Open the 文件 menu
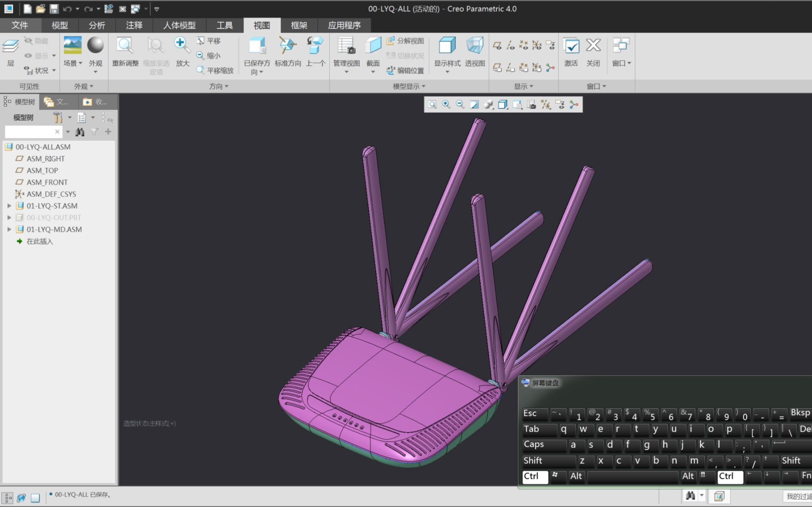Image resolution: width=812 pixels, height=507 pixels. pos(20,25)
